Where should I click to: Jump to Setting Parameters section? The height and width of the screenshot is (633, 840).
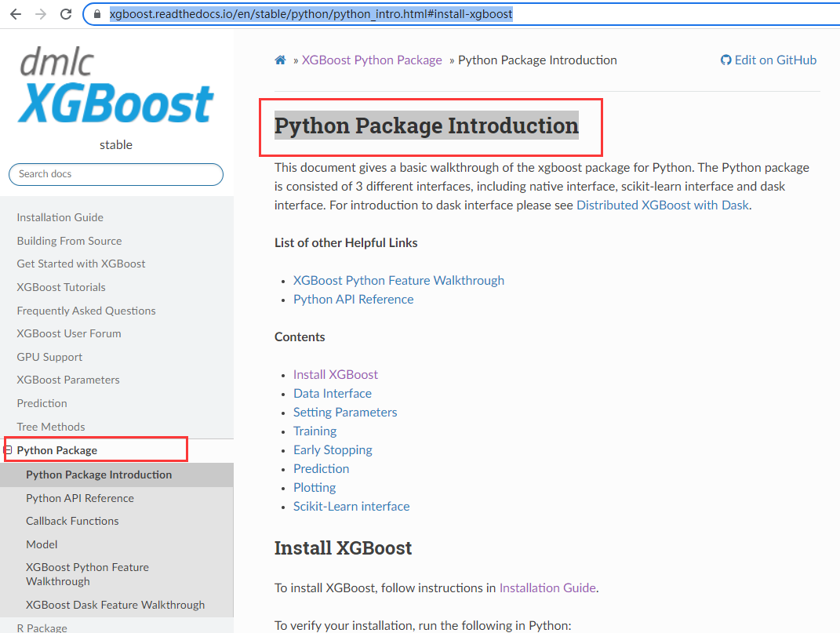(x=345, y=412)
